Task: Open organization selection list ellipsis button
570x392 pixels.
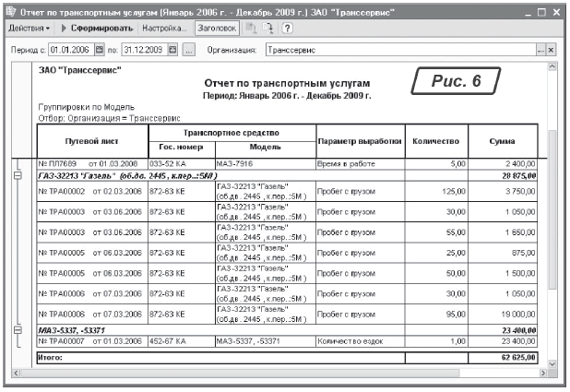Action: [x=540, y=49]
